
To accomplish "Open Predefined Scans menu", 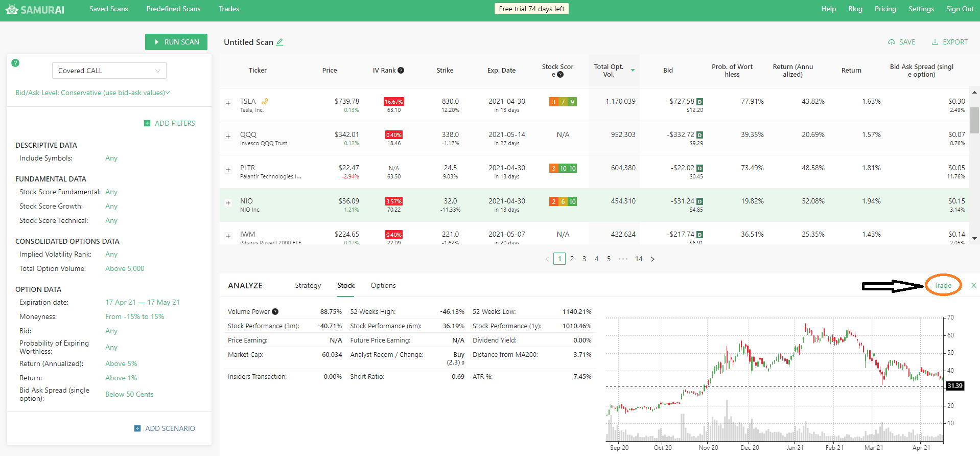I will (173, 9).
